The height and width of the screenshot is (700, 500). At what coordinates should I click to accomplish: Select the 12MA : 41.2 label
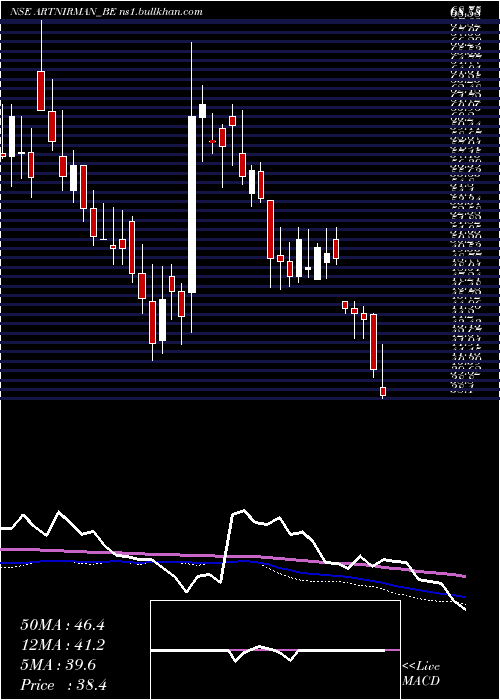(62, 645)
